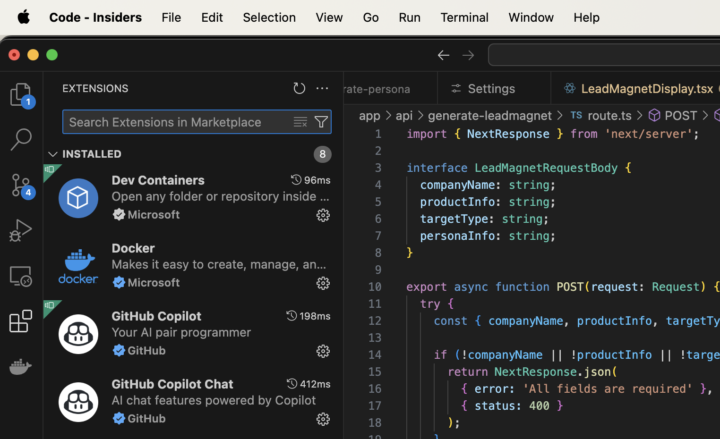Open the Terminal menu
The image size is (720, 439).
coord(464,17)
